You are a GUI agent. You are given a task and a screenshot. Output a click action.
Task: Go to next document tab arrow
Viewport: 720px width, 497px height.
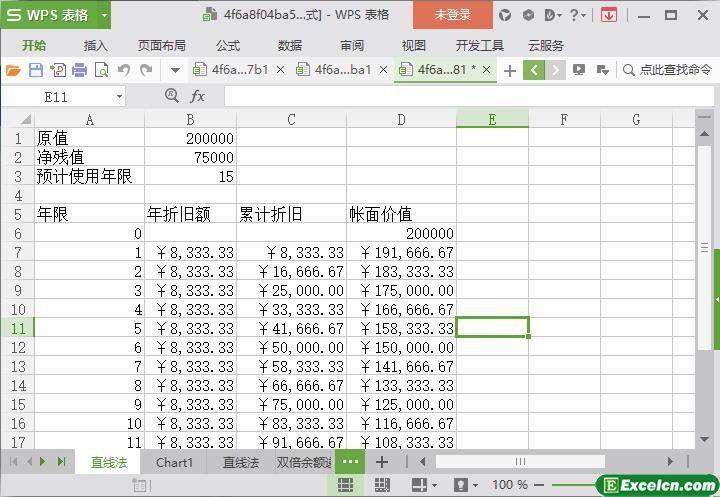coord(555,70)
